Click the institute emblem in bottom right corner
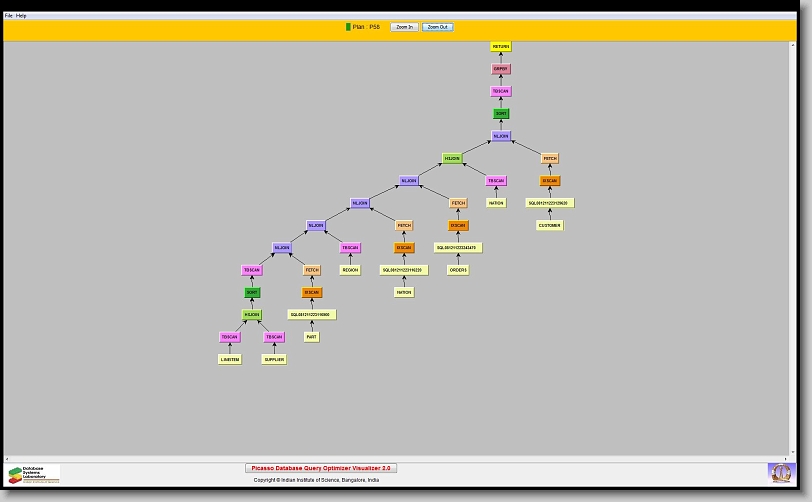Image resolution: width=812 pixels, height=502 pixels. pos(780,472)
